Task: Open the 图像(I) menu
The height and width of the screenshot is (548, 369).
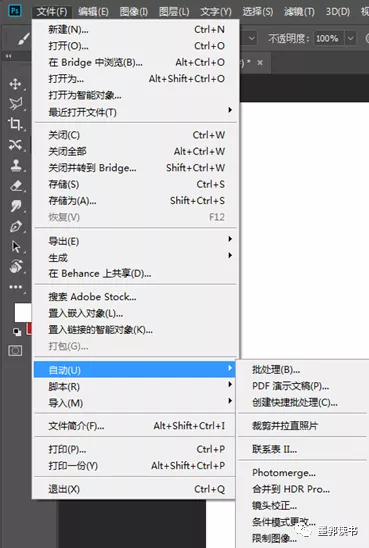Action: (x=134, y=12)
